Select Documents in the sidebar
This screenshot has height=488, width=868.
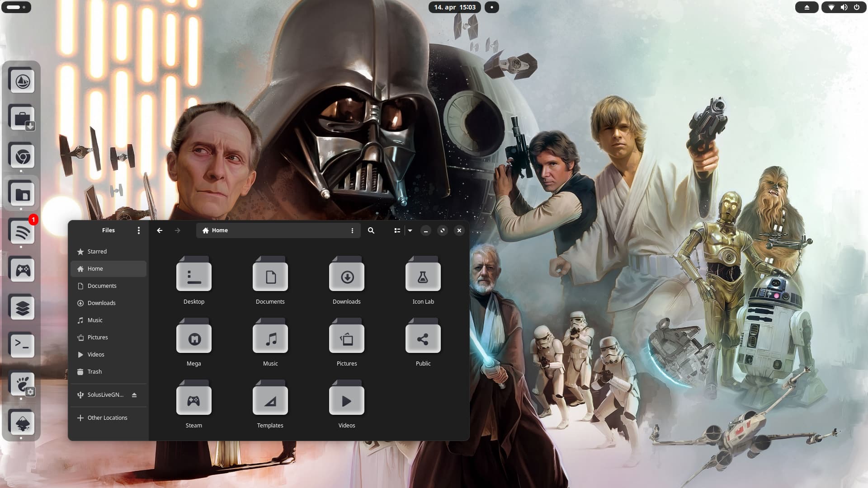pos(108,286)
